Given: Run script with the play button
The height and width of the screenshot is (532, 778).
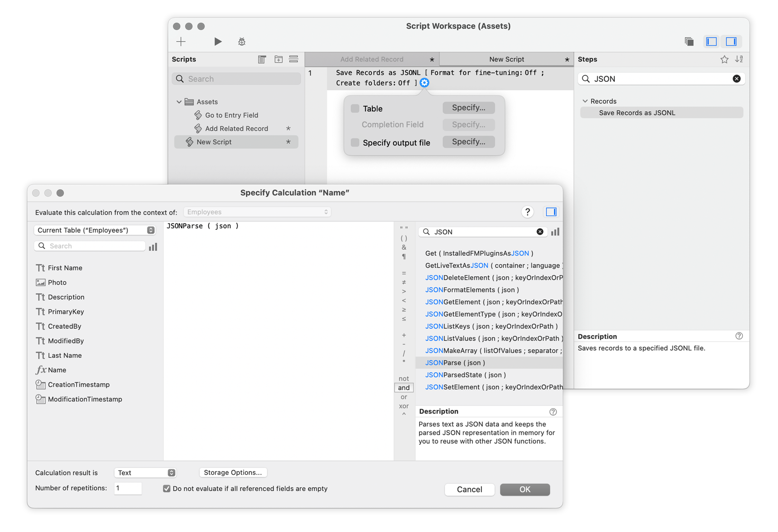Looking at the screenshot, I should click(218, 41).
